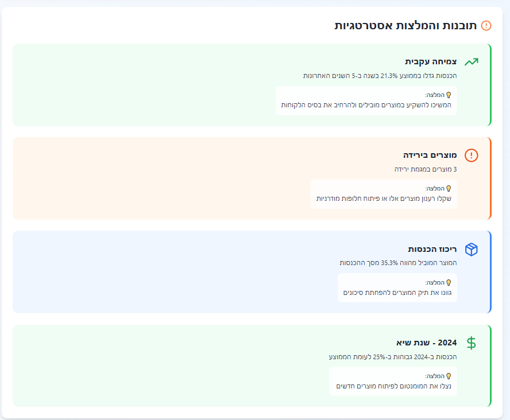Click the 21.3% revenue growth description text
Viewport: 510px width, 420px height.
click(x=380, y=76)
